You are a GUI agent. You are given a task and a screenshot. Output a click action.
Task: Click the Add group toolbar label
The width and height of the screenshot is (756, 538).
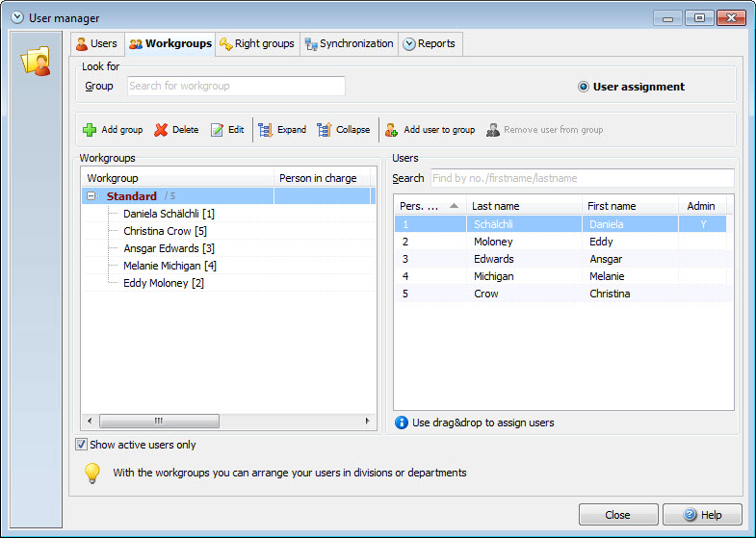click(x=122, y=130)
